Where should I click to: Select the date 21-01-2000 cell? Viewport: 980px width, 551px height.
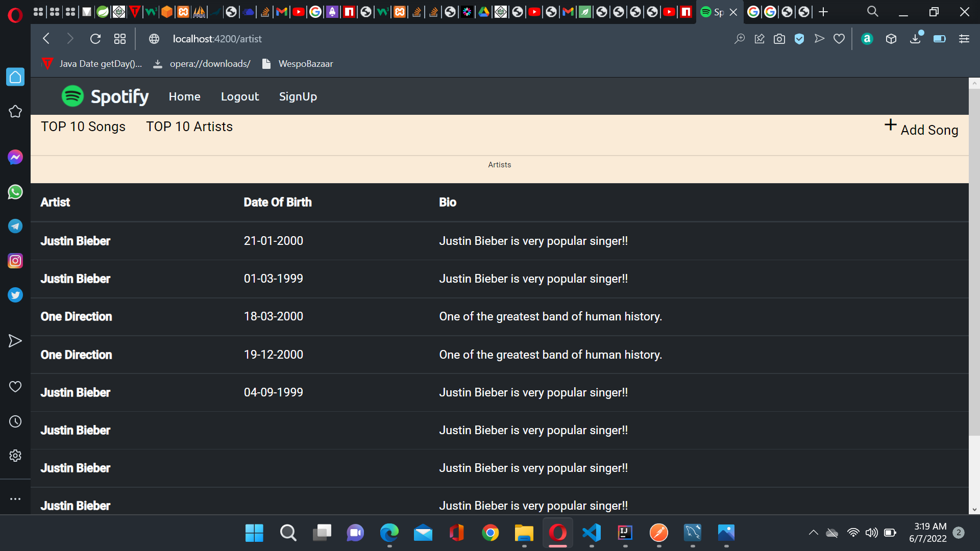[274, 241]
